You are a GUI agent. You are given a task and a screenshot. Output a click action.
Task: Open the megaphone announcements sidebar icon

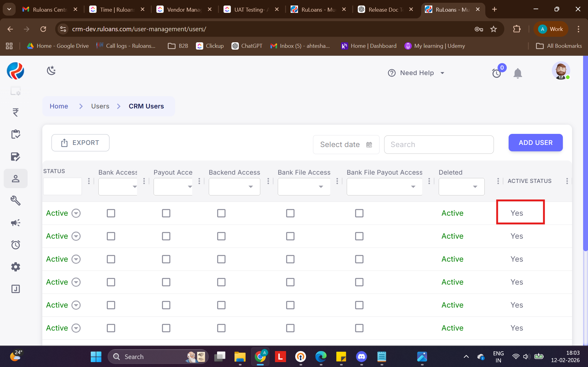[16, 223]
